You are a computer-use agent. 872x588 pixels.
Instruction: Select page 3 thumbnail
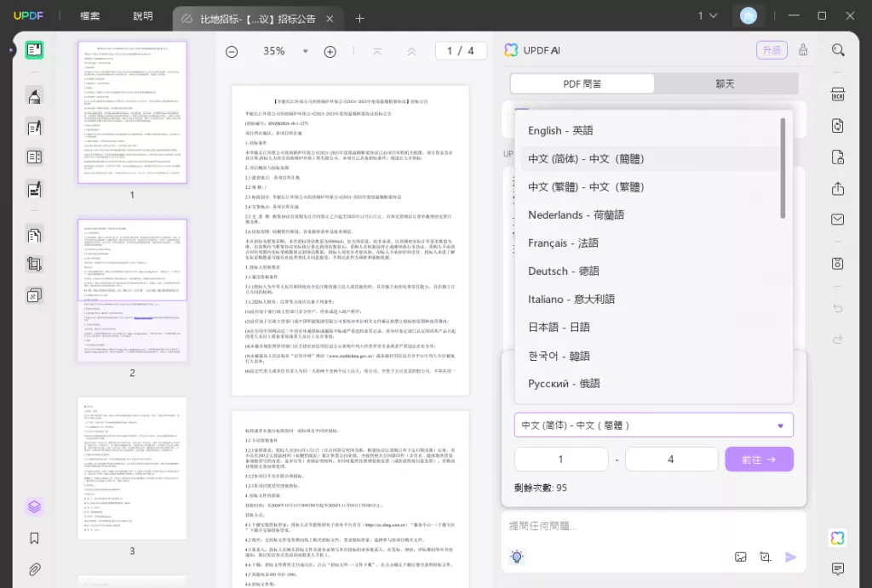tap(132, 468)
